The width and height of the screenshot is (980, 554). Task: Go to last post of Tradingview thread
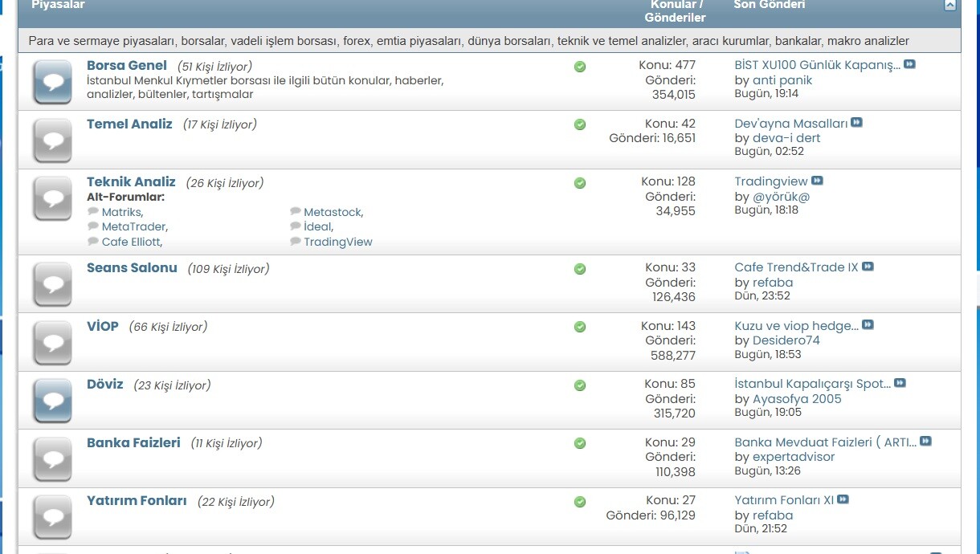pyautogui.click(x=817, y=181)
